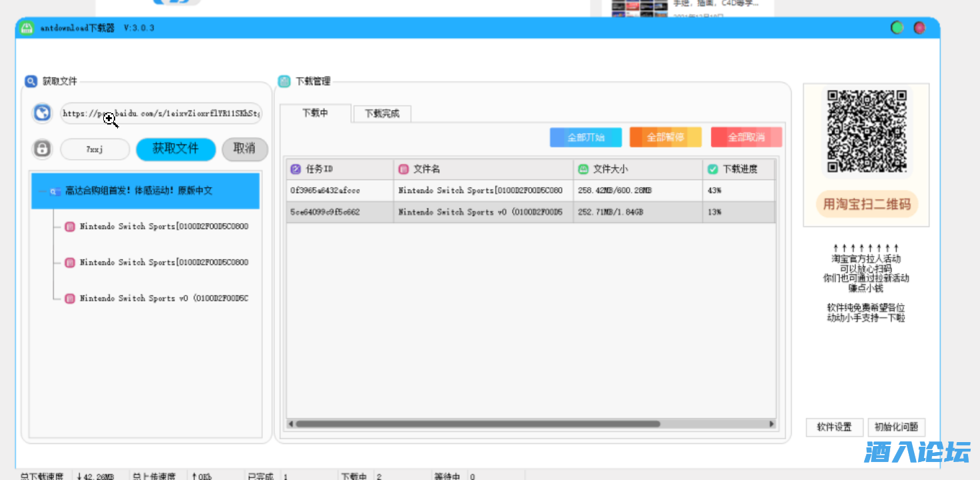980x480 pixels.
Task: Click the 任务ID column header label
Action: coord(319,169)
